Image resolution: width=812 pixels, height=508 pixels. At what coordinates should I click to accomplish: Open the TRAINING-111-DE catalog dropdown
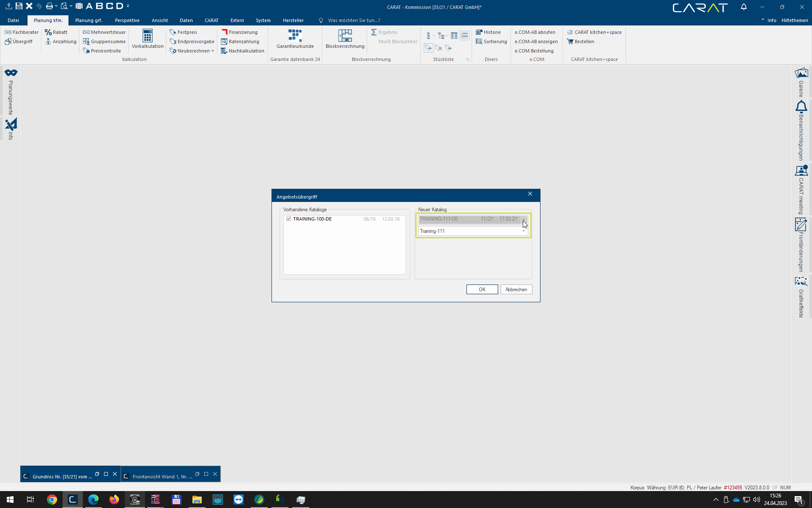524,219
